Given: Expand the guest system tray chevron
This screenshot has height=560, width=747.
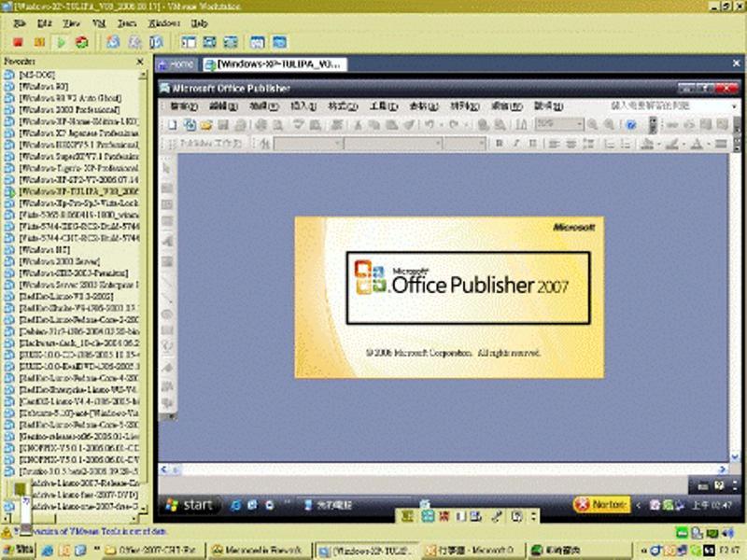Looking at the screenshot, I should click(639, 505).
